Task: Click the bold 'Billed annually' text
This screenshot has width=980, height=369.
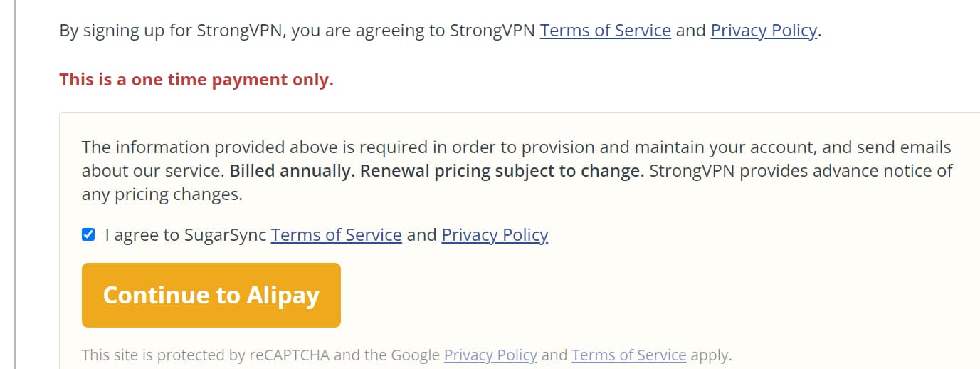Action: coord(291,171)
